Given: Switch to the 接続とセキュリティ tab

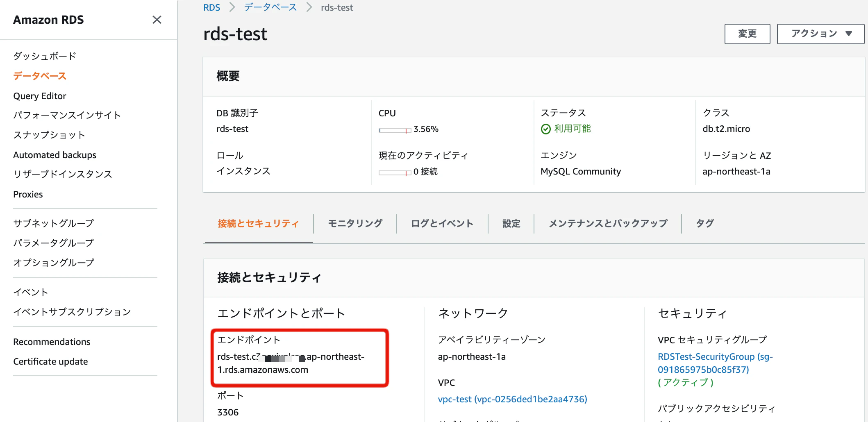Looking at the screenshot, I should [258, 223].
